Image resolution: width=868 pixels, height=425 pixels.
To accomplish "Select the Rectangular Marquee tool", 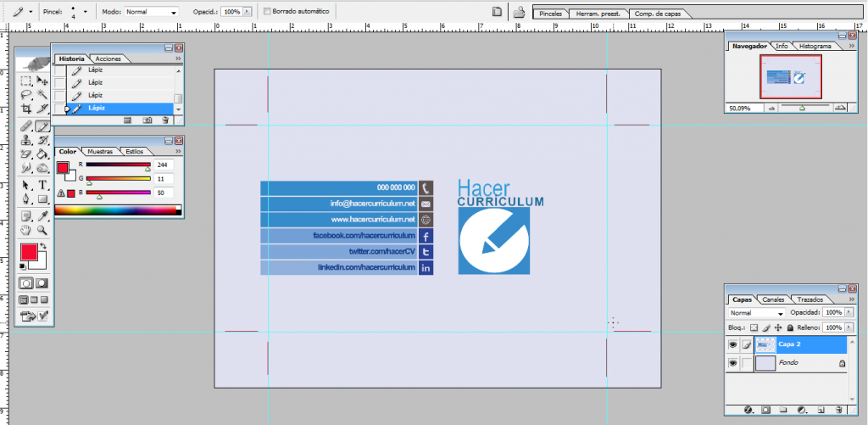I will 25,81.
